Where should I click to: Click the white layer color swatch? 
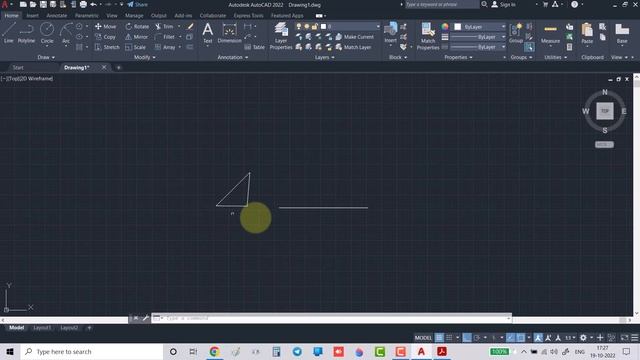coord(323,27)
